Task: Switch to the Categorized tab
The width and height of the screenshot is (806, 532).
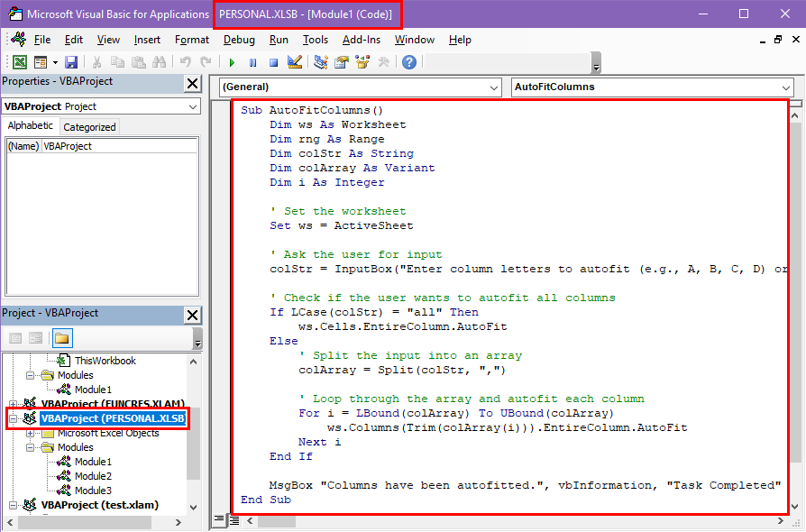Action: tap(89, 127)
